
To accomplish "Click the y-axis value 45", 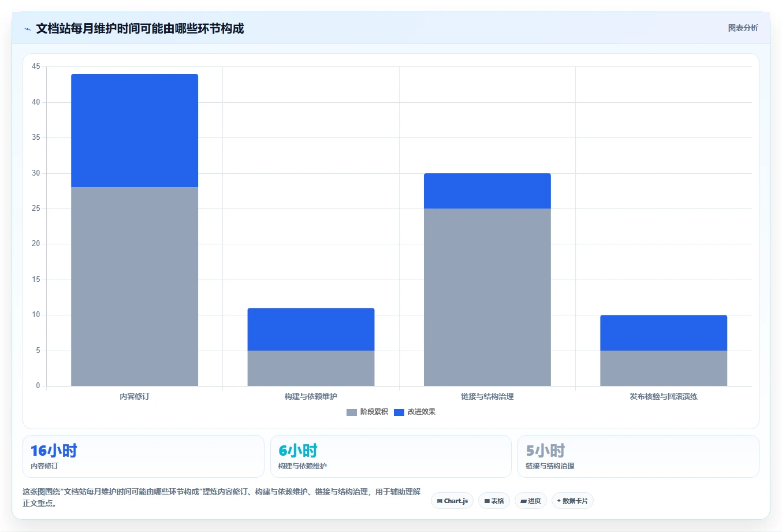I will pyautogui.click(x=36, y=66).
